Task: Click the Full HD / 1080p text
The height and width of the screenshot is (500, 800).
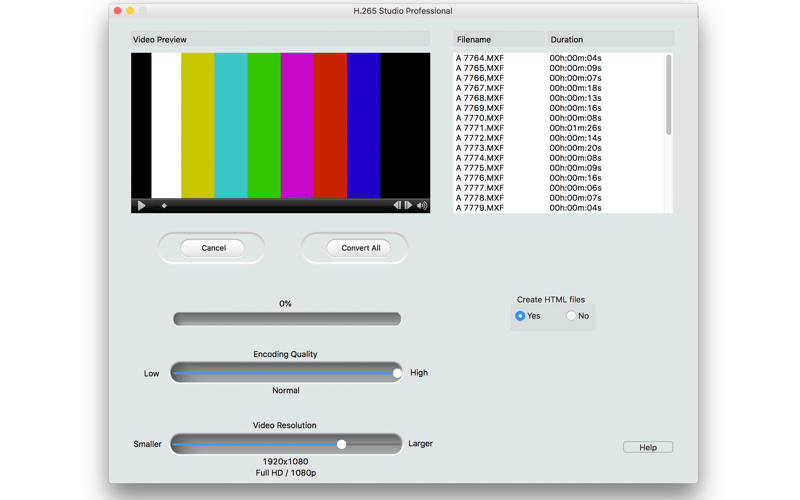Action: [286, 473]
